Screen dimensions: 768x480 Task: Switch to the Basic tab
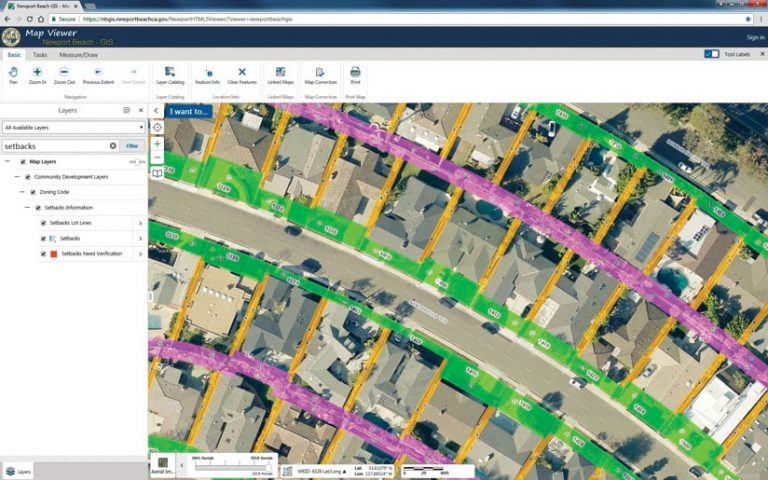tap(14, 55)
